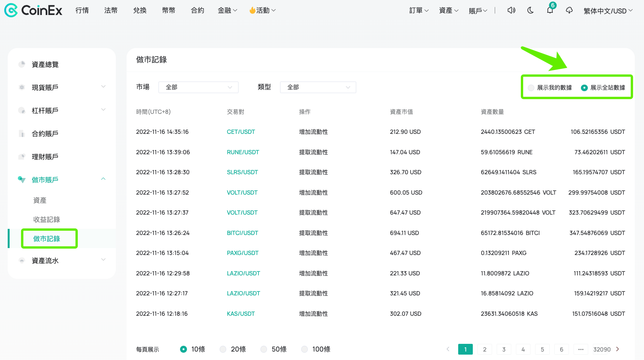Click the 資產流水 sidebar icon

coord(22,260)
